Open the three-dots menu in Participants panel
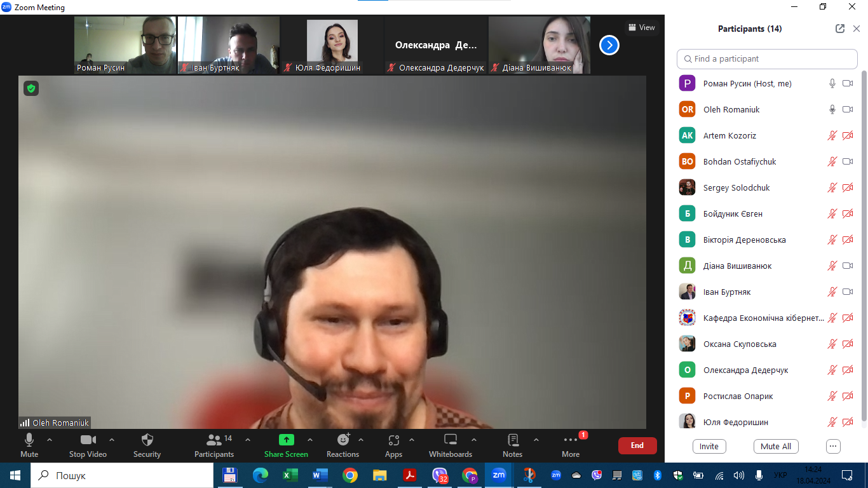This screenshot has width=868, height=488. tap(833, 446)
